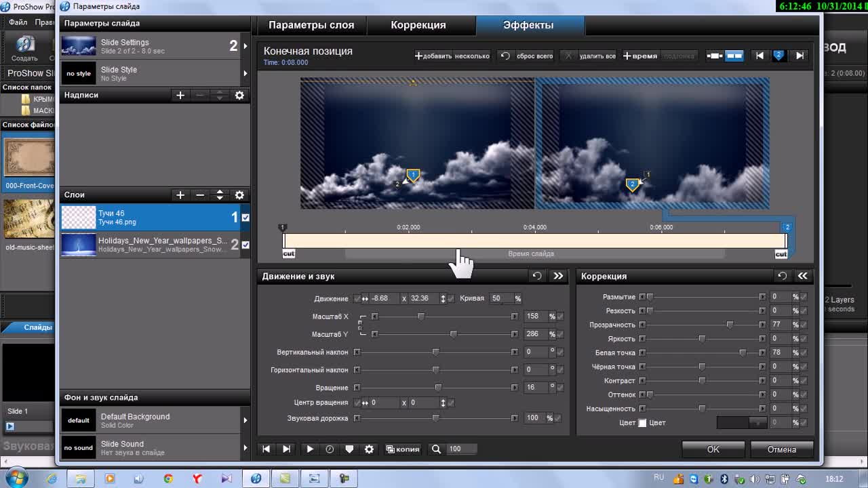Switch to Параметры слоя tab
The height and width of the screenshot is (488, 868).
tap(311, 25)
